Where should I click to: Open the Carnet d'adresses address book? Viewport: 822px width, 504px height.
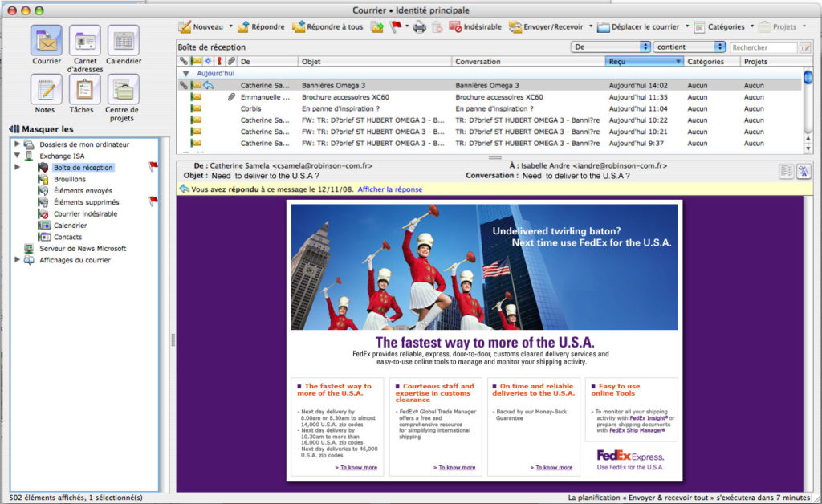point(85,49)
